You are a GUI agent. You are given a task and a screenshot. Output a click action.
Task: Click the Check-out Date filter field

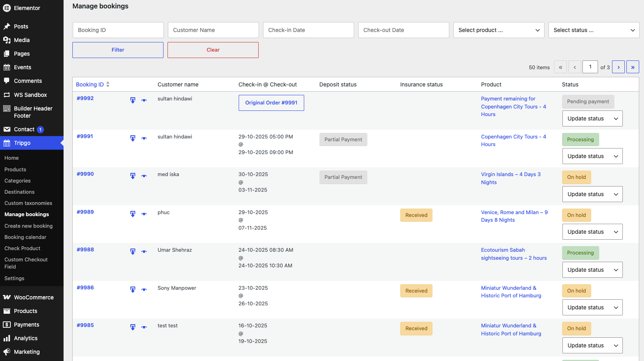tap(404, 30)
